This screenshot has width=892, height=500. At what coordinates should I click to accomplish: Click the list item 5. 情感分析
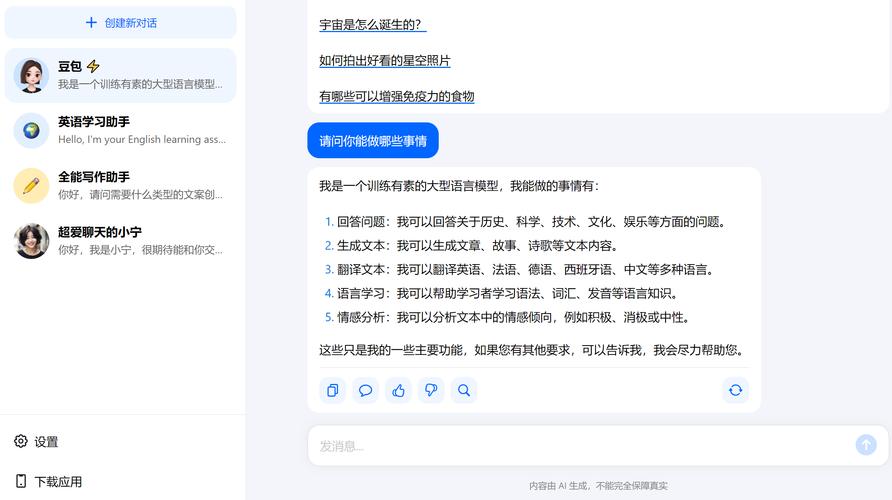508,317
